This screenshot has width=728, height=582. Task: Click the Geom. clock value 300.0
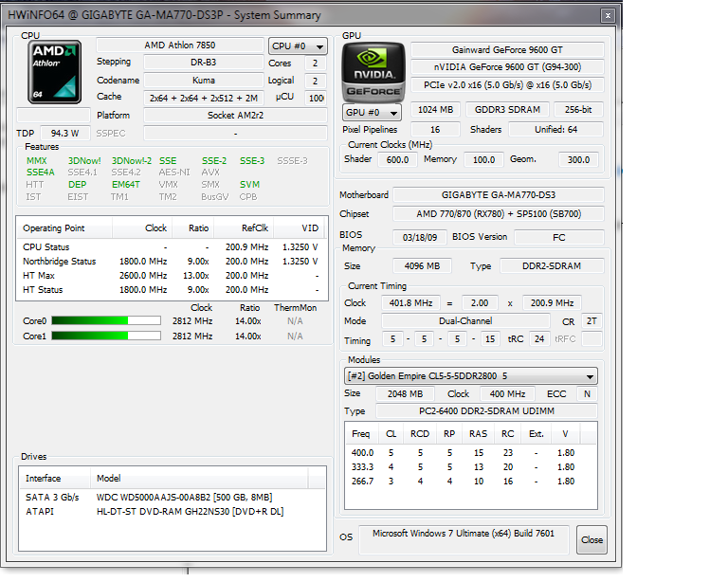[x=578, y=159]
